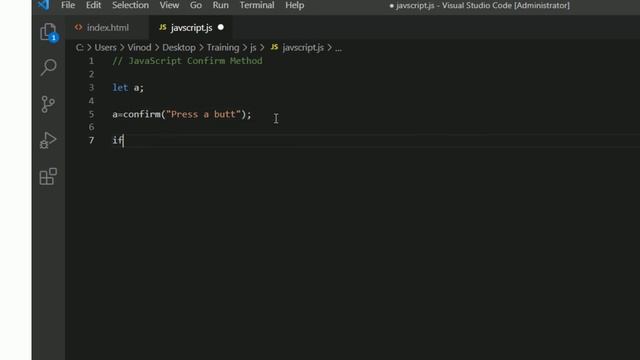Open the Run and Debug view
The height and width of the screenshot is (360, 640).
click(48, 140)
